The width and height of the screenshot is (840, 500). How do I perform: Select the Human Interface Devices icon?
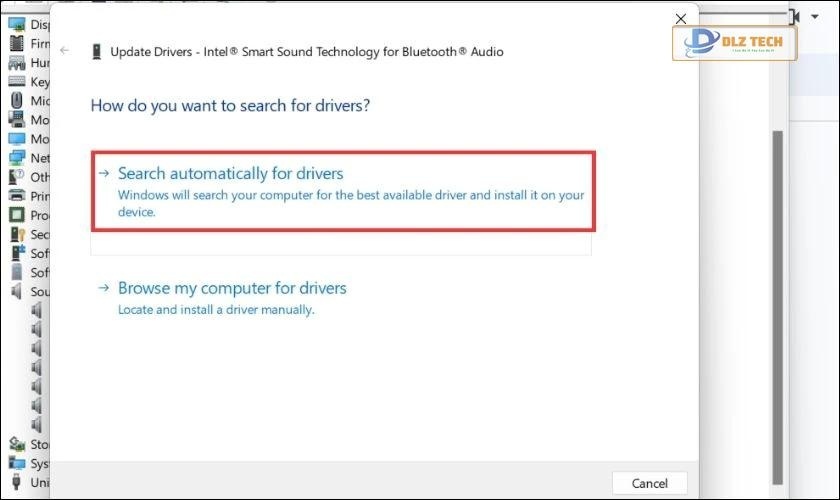click(x=16, y=62)
